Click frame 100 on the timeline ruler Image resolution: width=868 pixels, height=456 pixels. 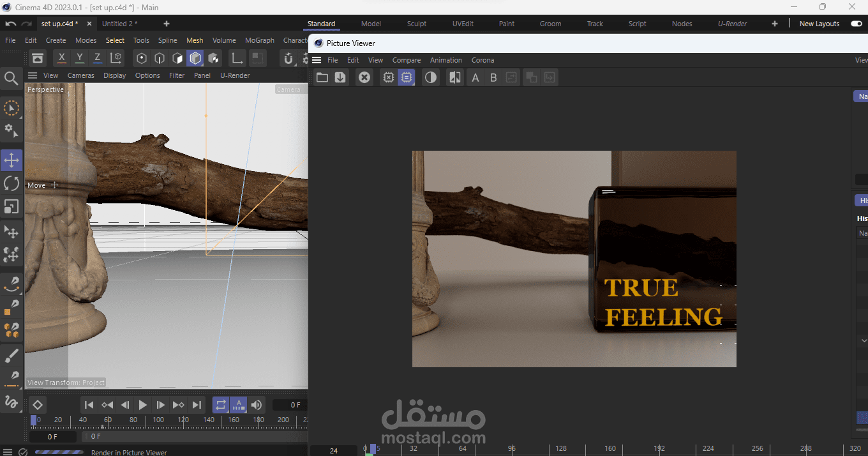(158, 420)
